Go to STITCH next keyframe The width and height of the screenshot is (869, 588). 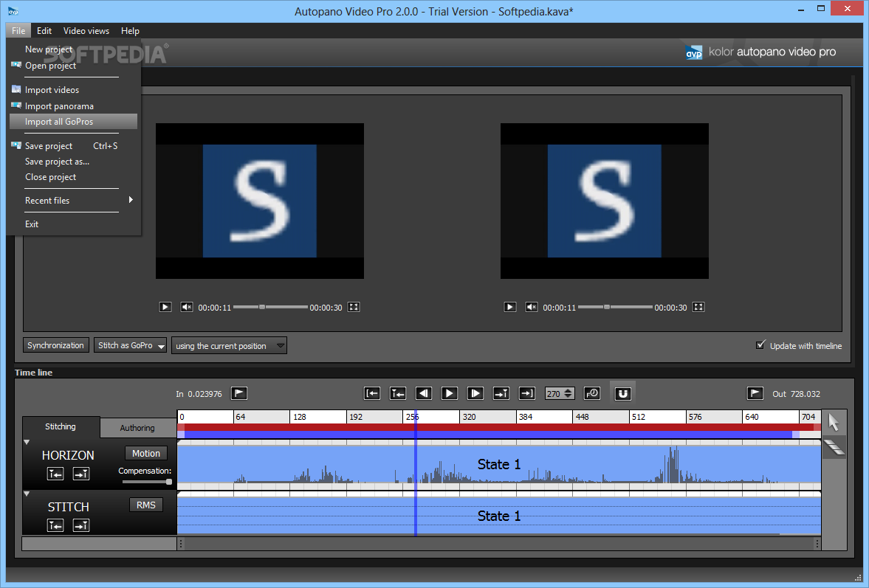click(x=81, y=525)
